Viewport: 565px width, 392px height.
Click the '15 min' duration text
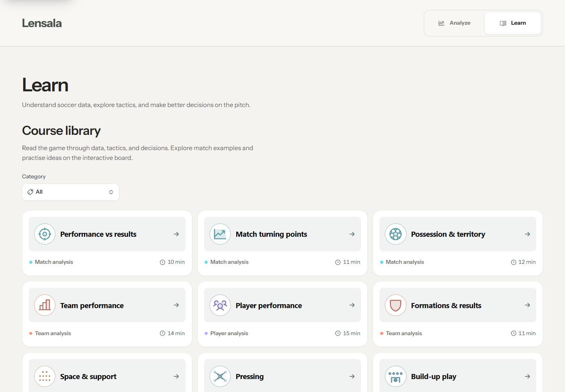tap(352, 333)
